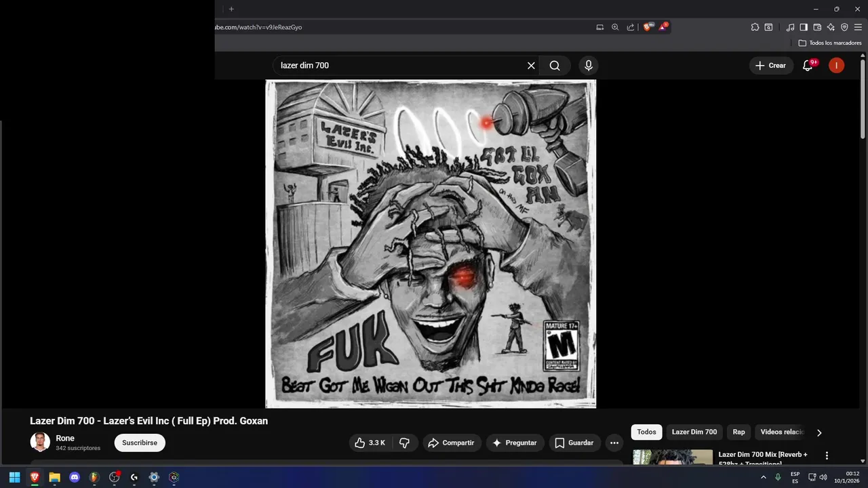
Task: Open File Explorer from taskbar
Action: click(x=54, y=477)
